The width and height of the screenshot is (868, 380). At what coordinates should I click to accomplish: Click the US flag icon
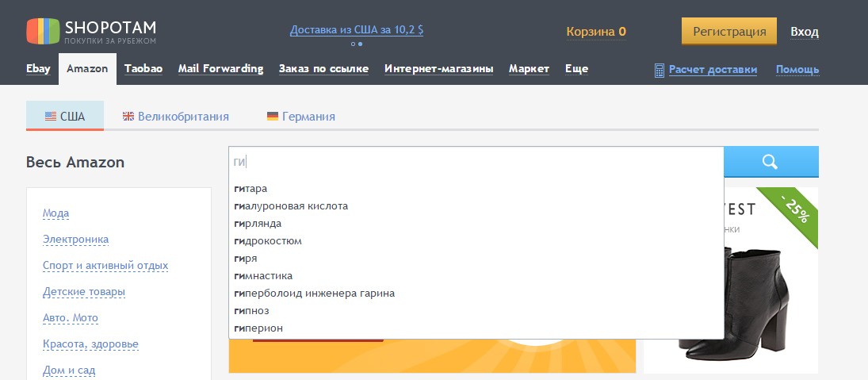[51, 117]
